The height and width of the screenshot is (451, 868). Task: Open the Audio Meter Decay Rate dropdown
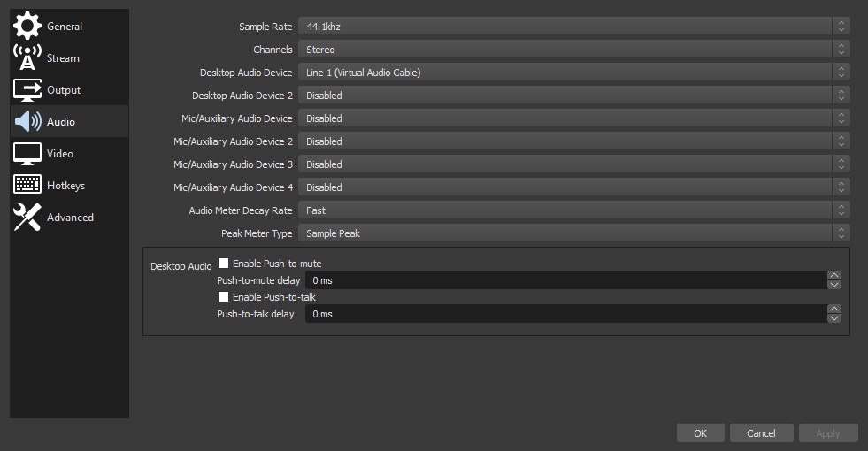573,210
